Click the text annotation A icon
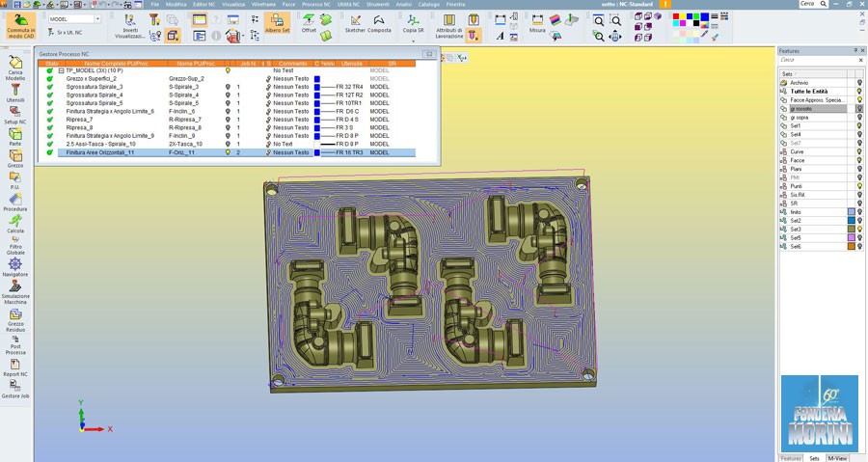Screen dimensions: 868x462 [x=500, y=36]
